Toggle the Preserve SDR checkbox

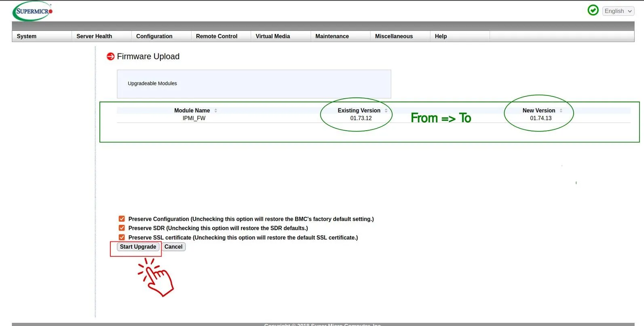pyautogui.click(x=122, y=228)
